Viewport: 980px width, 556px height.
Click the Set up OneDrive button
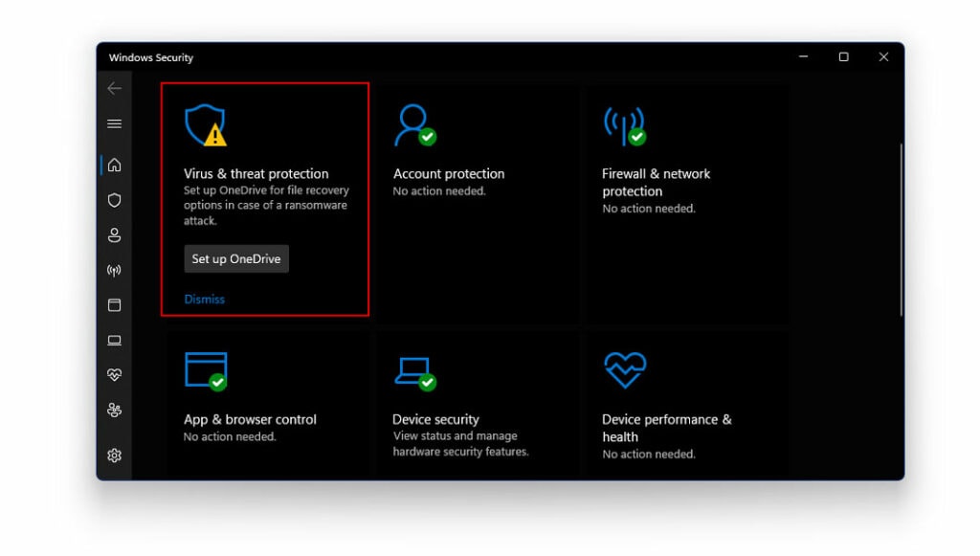click(236, 258)
